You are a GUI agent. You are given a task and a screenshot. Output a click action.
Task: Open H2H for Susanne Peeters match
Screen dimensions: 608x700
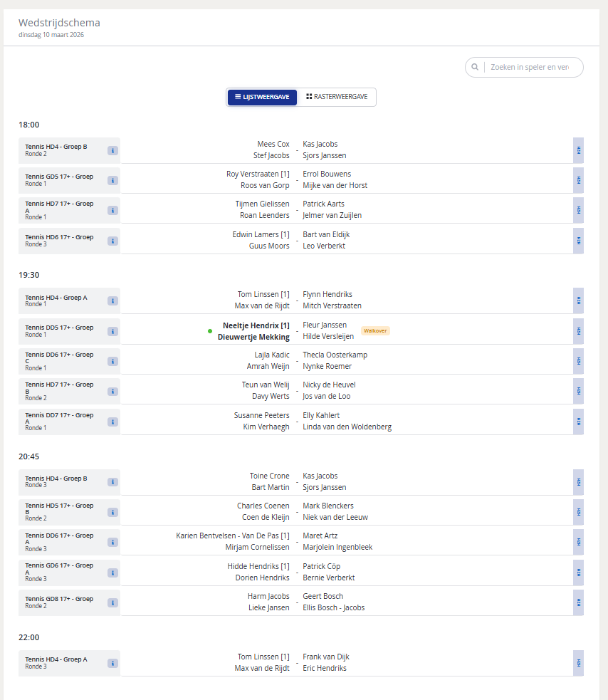(x=578, y=422)
